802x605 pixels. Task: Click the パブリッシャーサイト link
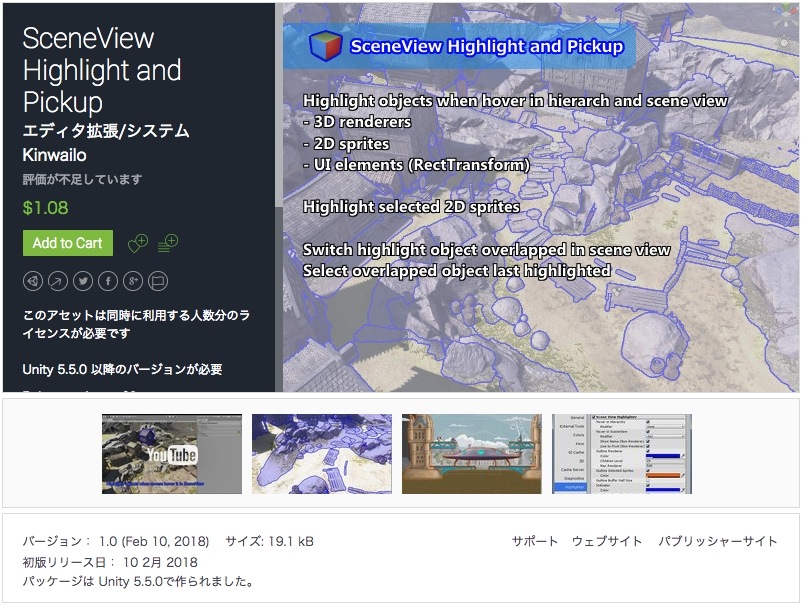[718, 541]
